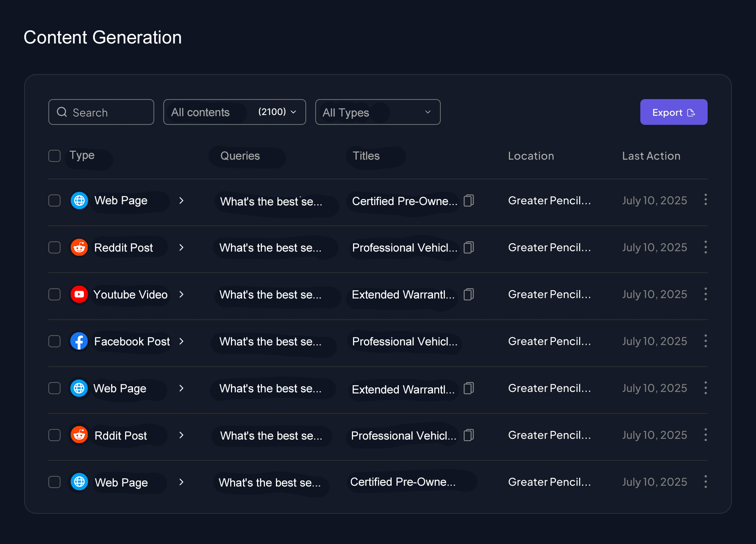Open three-dot menu for first Web Page row

(705, 200)
